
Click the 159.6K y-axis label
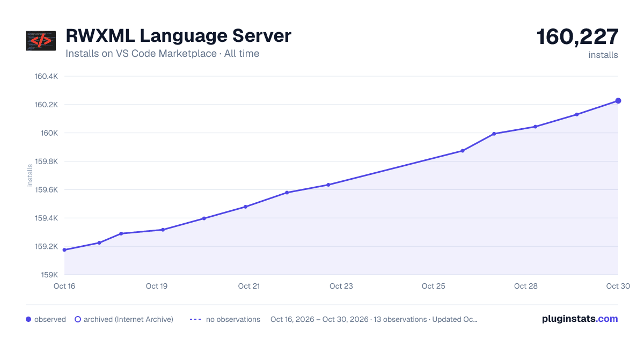tap(46, 190)
